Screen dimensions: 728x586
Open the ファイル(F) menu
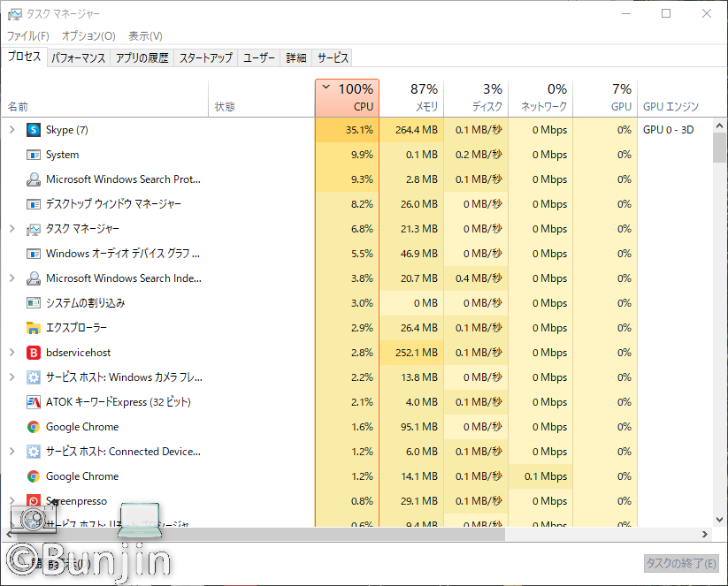click(x=28, y=35)
